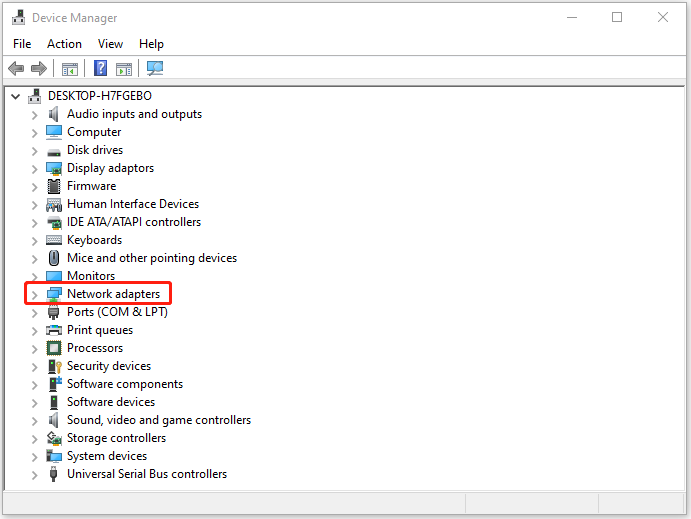Open the View menu

(x=110, y=44)
